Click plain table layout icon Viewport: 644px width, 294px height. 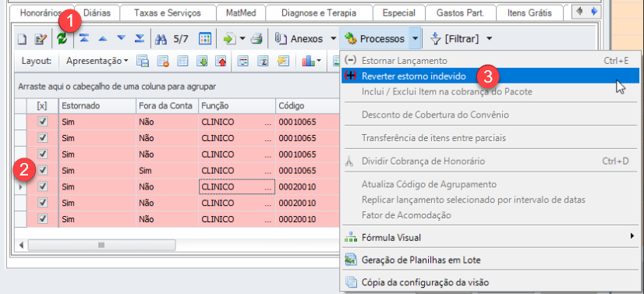point(182,61)
